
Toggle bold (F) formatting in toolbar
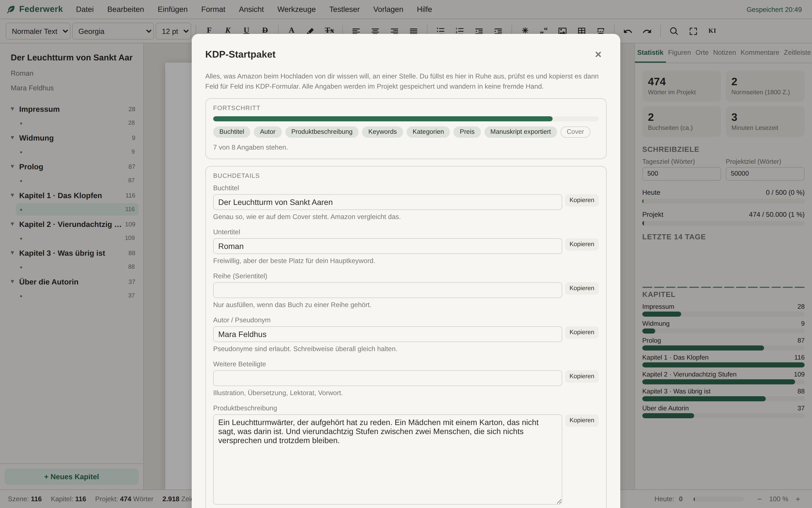pos(209,30)
